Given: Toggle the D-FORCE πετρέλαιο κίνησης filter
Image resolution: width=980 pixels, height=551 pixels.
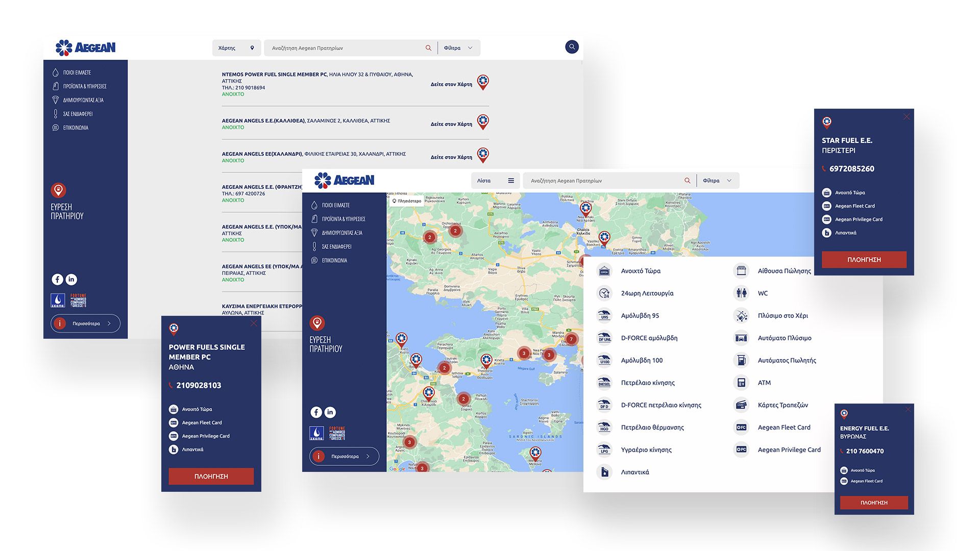Looking at the screenshot, I should click(649, 405).
